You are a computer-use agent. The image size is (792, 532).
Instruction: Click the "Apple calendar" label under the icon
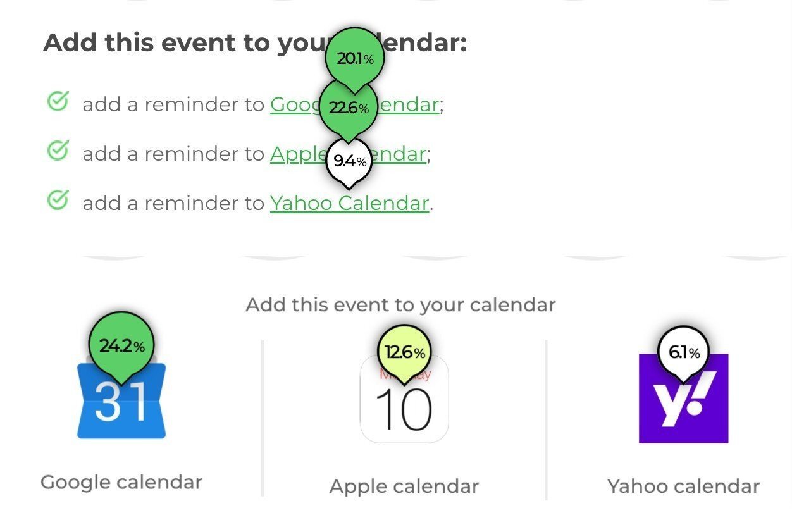click(404, 486)
